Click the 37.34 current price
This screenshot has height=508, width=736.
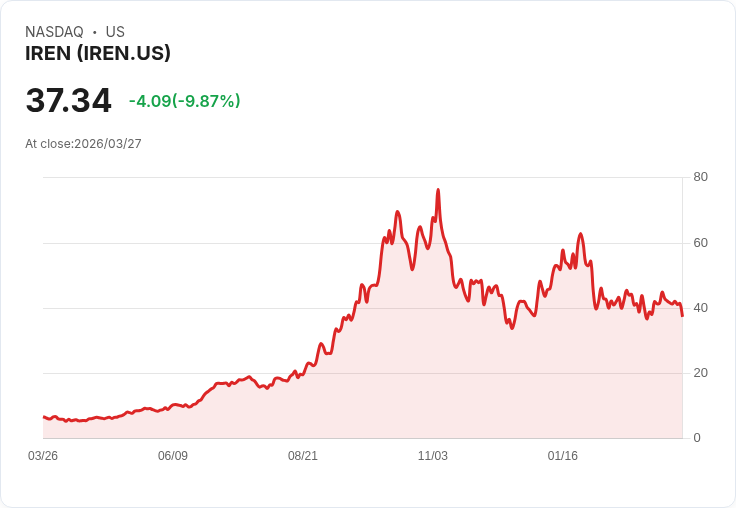tap(69, 100)
